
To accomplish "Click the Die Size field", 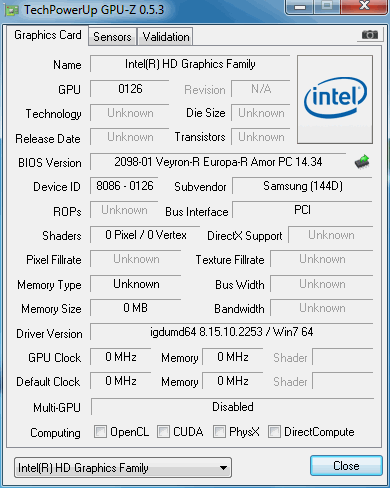I will (x=261, y=113).
